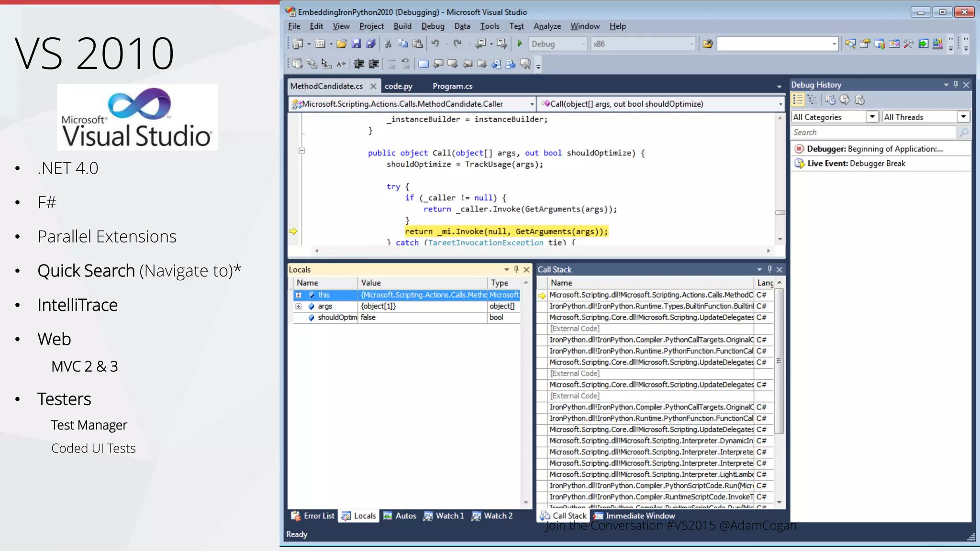
Task: Click the New Project toolbar icon
Action: tap(298, 44)
